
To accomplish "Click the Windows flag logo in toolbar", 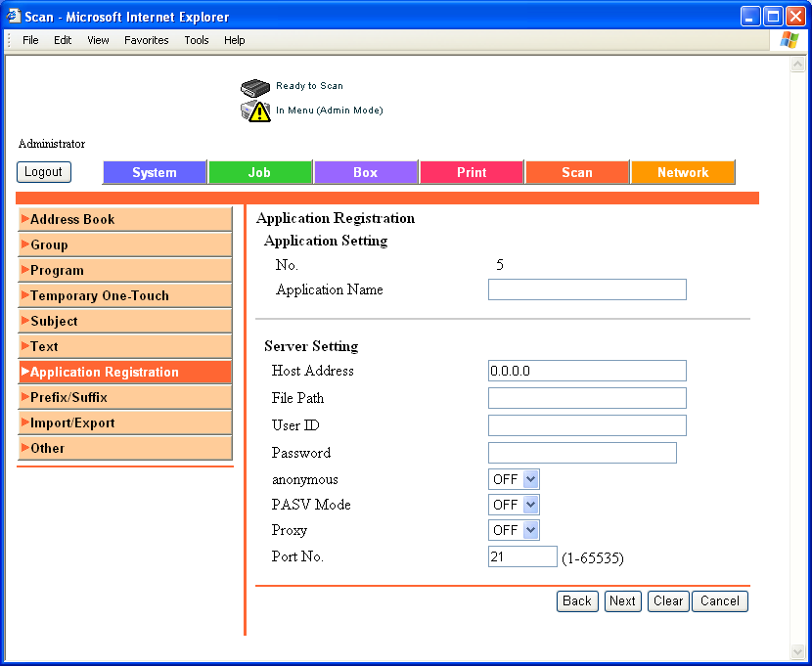I will [789, 40].
